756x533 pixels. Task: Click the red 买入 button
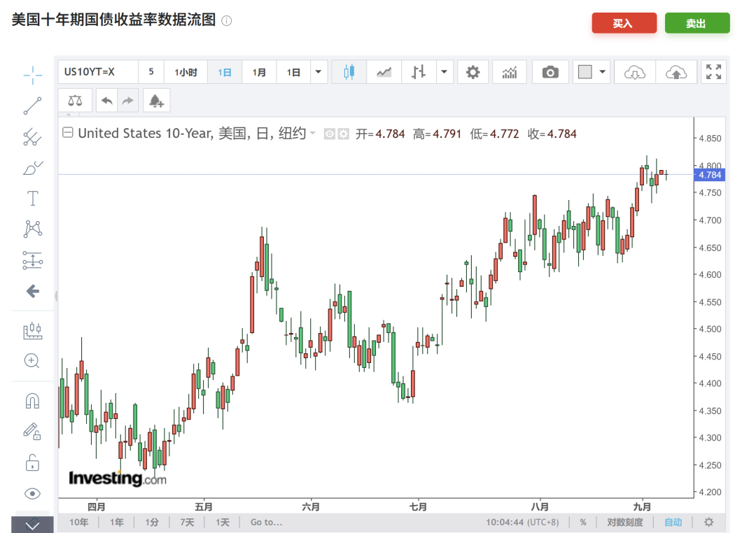point(624,23)
